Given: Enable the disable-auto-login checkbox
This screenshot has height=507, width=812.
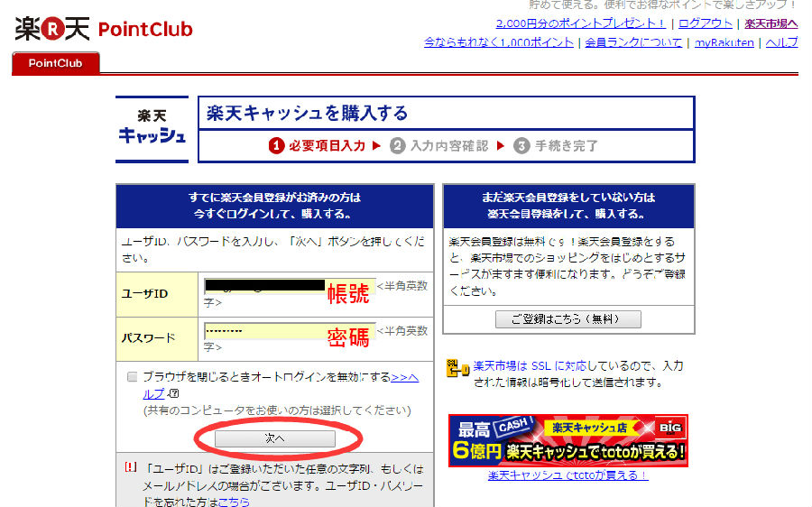Looking at the screenshot, I should pyautogui.click(x=132, y=376).
